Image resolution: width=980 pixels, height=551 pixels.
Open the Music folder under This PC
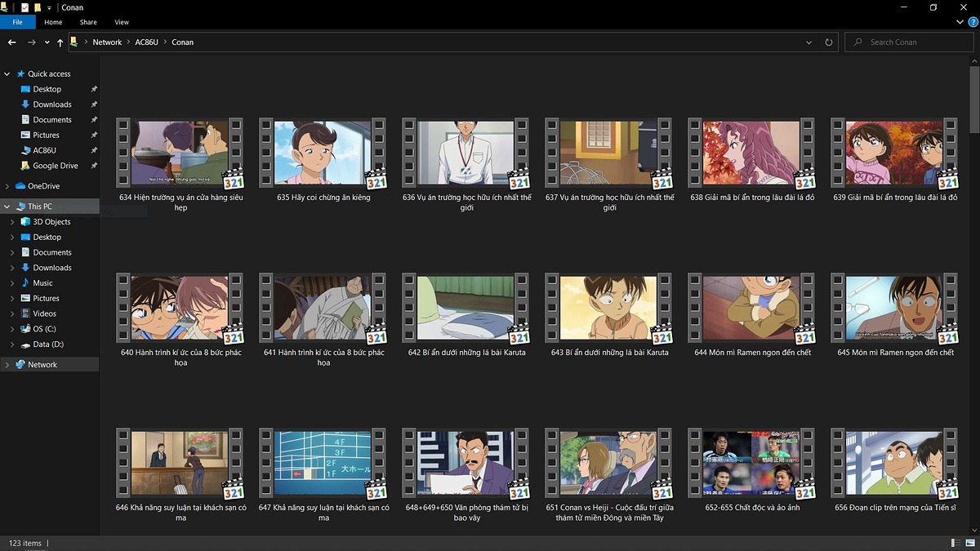coord(42,283)
